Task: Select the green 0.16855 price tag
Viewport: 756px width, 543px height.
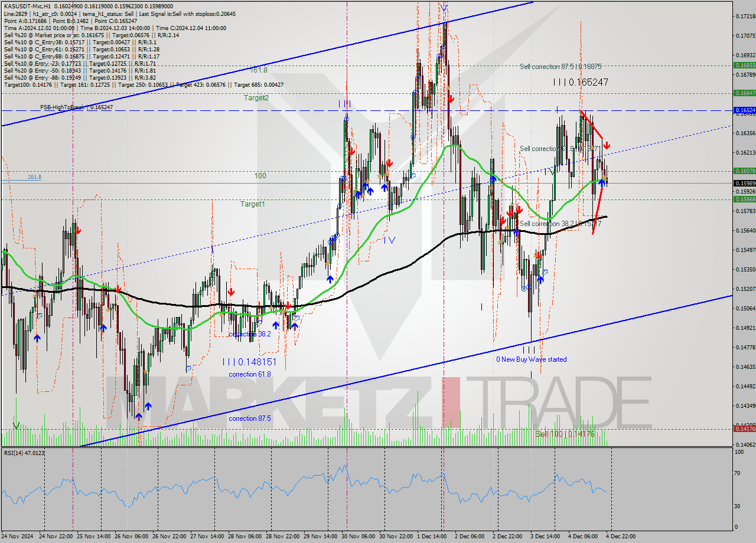Action: coord(744,66)
